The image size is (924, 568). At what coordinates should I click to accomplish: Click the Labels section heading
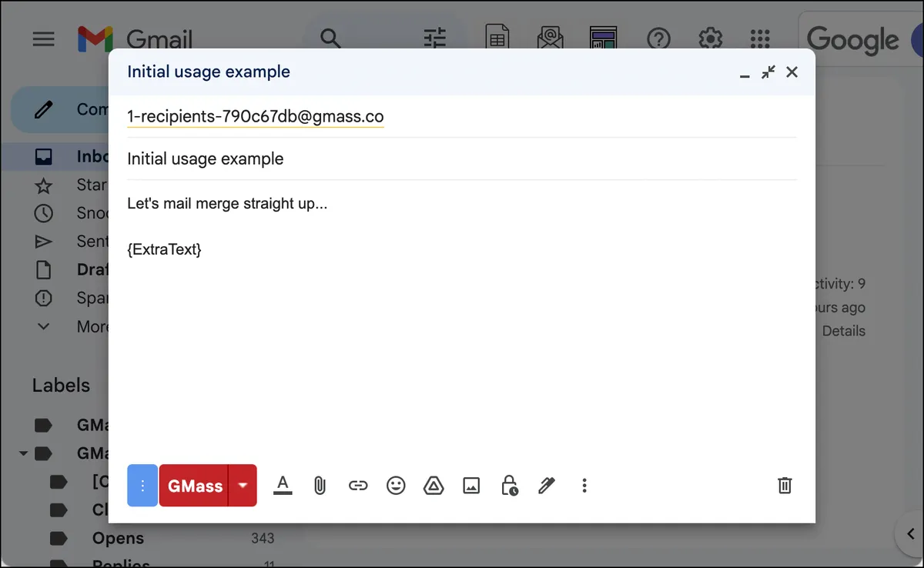click(61, 386)
